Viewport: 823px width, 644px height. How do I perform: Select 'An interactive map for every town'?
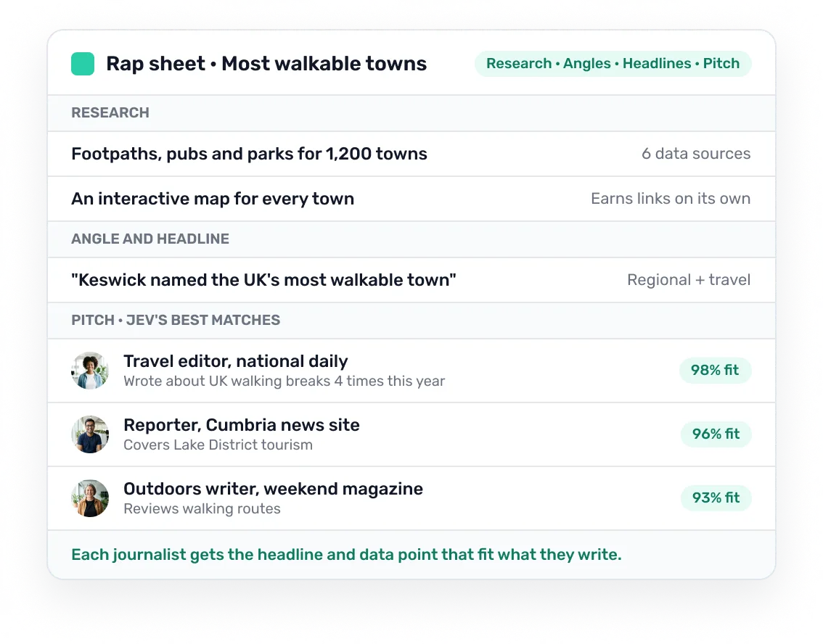tap(213, 199)
